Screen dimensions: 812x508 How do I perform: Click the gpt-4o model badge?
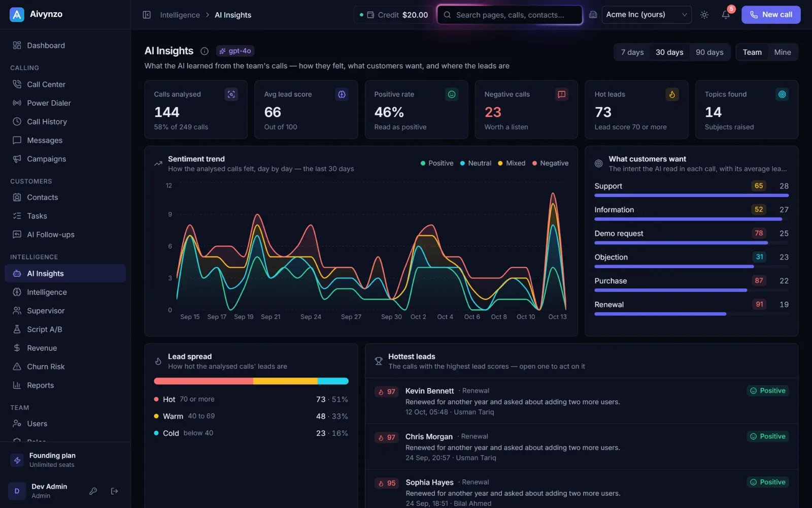point(235,51)
